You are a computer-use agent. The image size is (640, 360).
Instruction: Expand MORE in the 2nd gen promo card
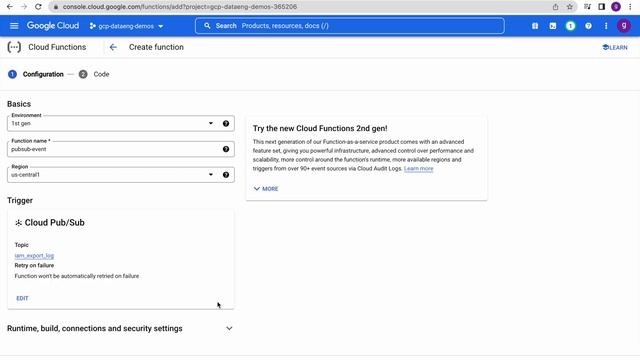pyautogui.click(x=266, y=189)
